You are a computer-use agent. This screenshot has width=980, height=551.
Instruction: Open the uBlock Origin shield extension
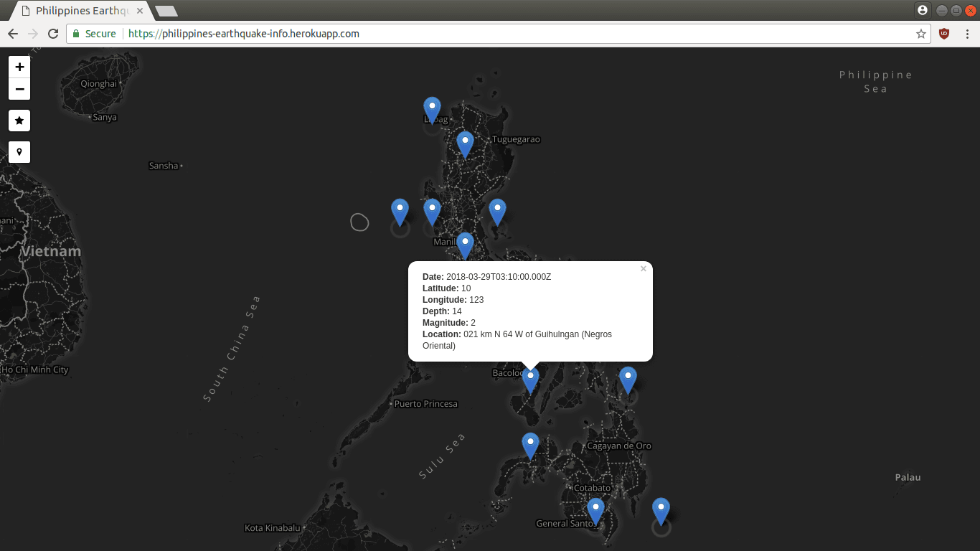943,34
